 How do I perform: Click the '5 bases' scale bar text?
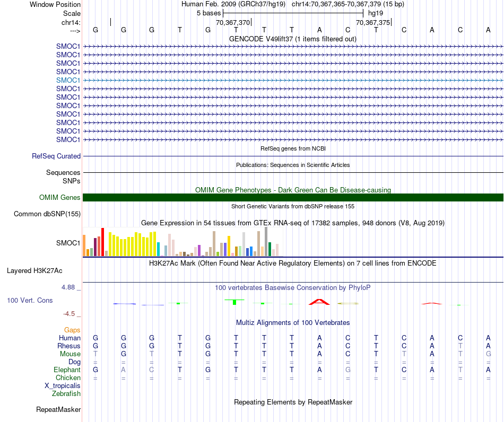[208, 13]
